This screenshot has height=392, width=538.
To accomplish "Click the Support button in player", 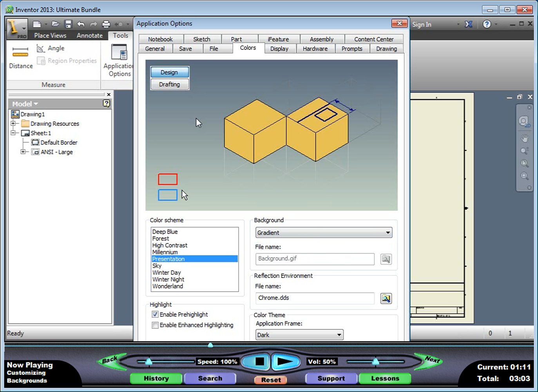I will click(x=331, y=378).
